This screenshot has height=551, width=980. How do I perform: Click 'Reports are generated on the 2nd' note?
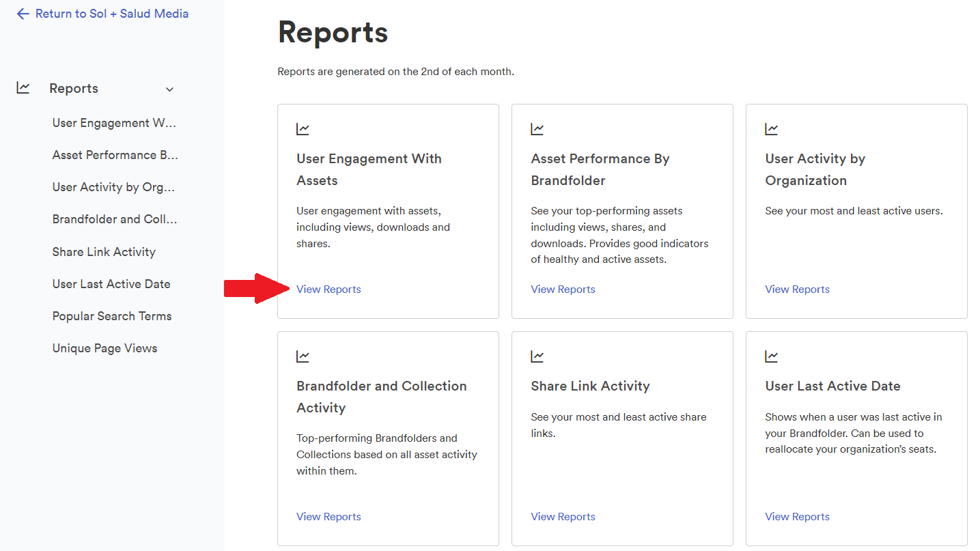(x=396, y=72)
